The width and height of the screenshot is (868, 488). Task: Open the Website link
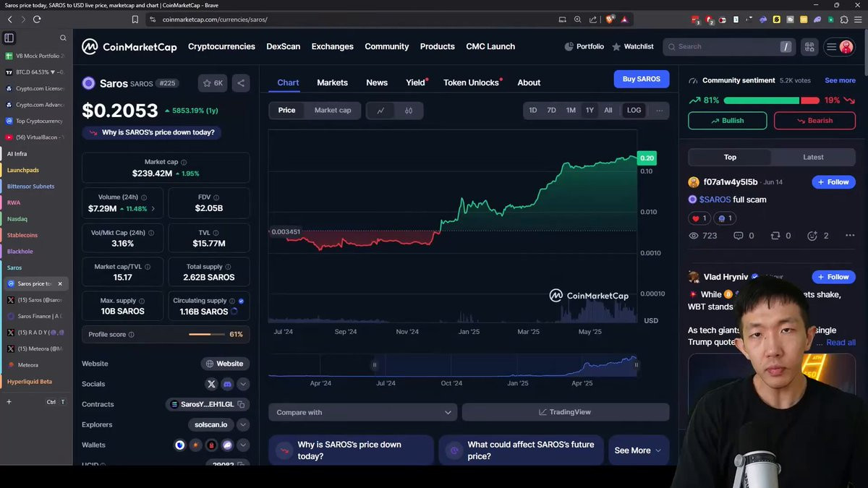point(225,364)
